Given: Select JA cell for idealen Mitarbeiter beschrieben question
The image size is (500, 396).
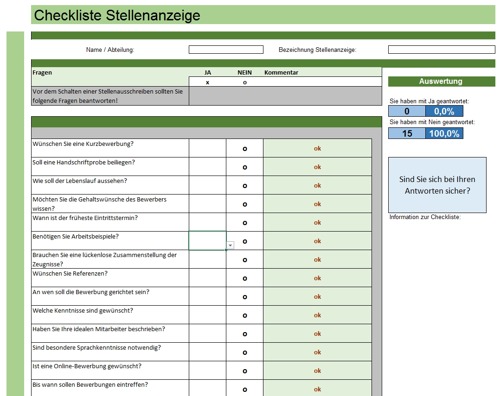Looking at the screenshot, I should tap(208, 333).
